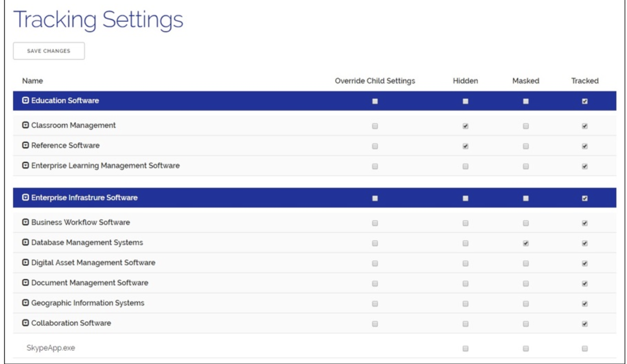Click the Override Child Settings column header
The width and height of the screenshot is (627, 364).
[375, 81]
